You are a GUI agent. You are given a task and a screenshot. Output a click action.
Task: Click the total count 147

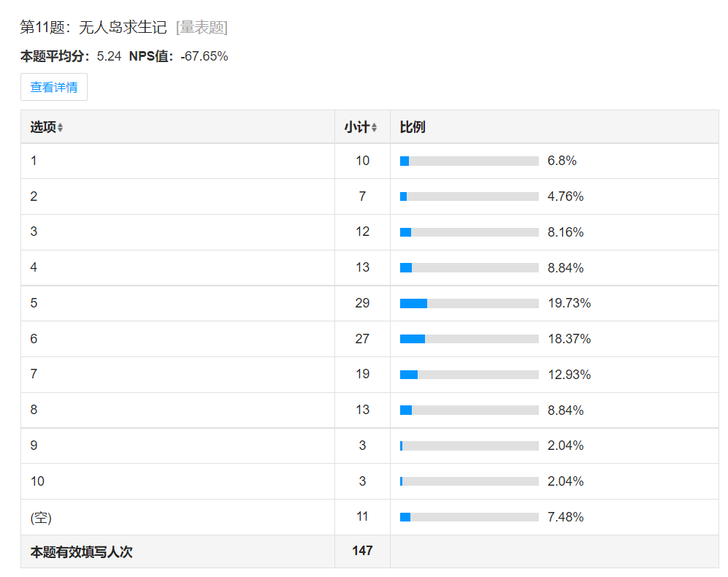(x=362, y=551)
